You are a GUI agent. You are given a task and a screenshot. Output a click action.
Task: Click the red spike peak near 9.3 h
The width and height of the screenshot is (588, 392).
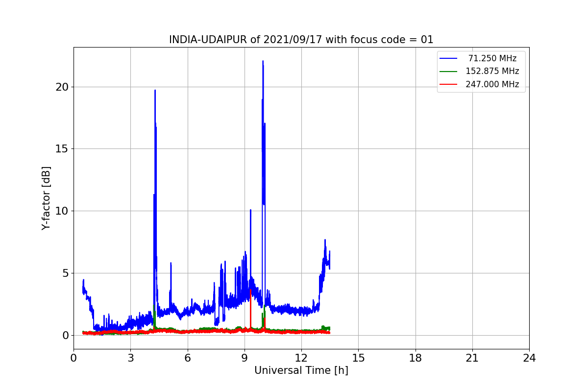250,291
